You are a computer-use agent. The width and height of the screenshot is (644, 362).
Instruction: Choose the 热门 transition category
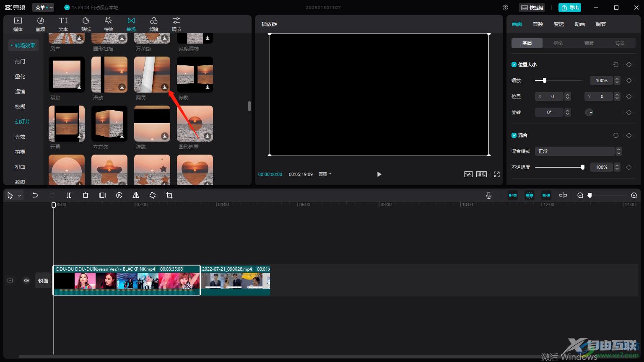(20, 61)
